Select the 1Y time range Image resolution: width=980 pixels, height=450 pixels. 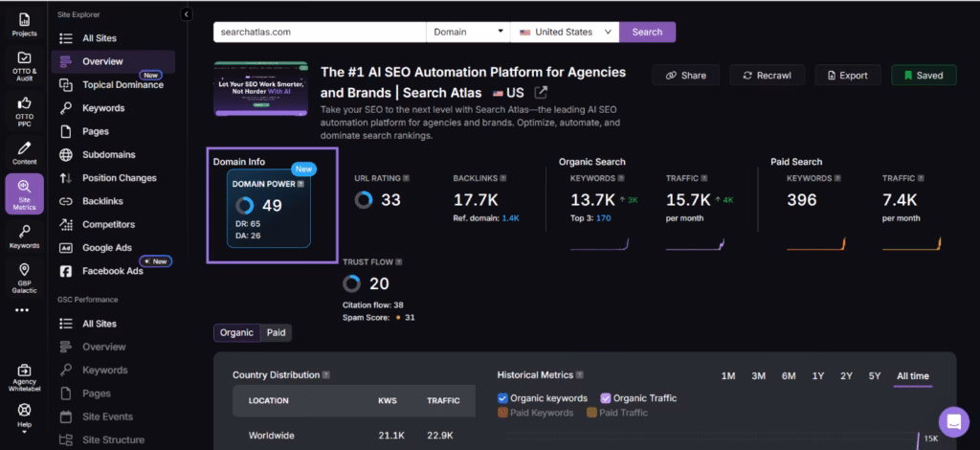click(817, 376)
